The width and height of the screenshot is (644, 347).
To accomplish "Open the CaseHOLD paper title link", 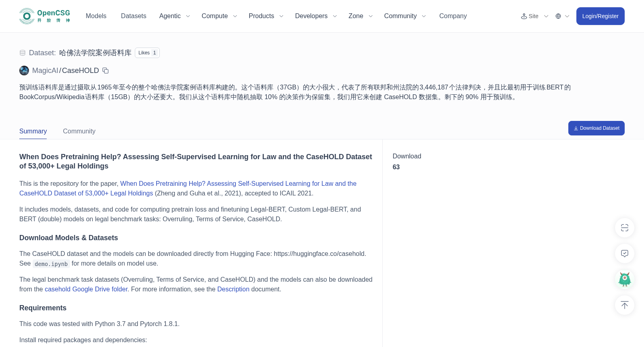I will [x=188, y=188].
